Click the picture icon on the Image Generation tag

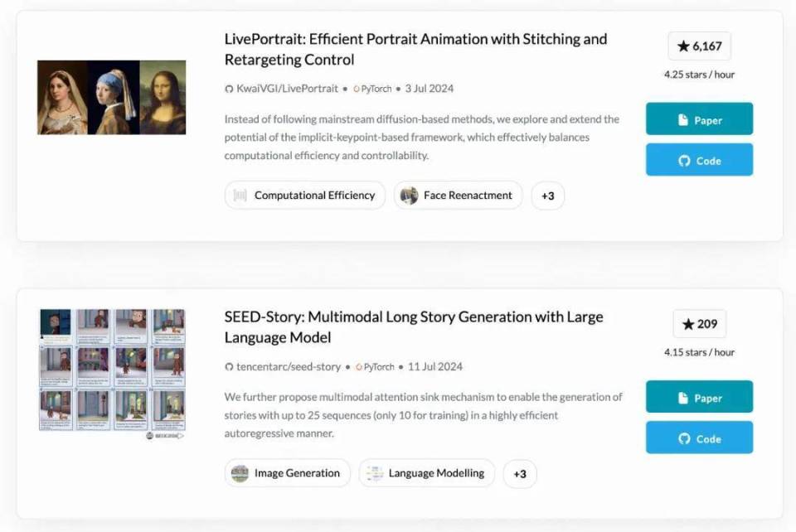pos(240,473)
